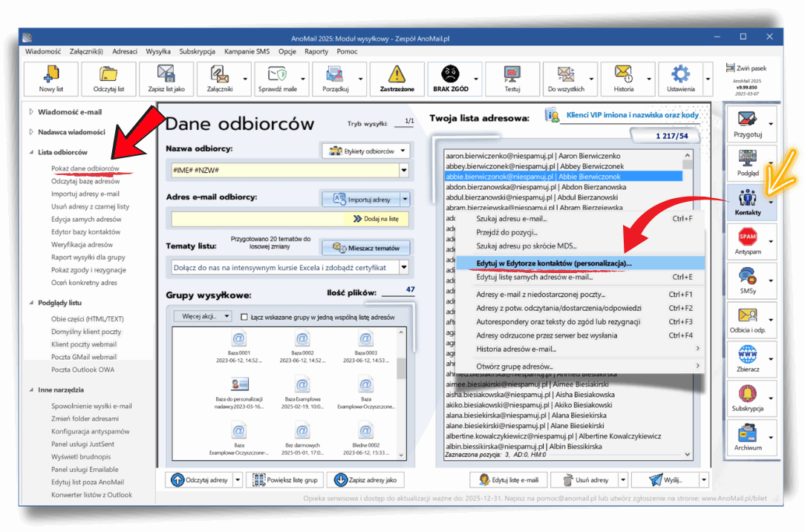The image size is (805, 532).
Task: Expand the Nadawca wiadomości tree section
Action: (31, 132)
